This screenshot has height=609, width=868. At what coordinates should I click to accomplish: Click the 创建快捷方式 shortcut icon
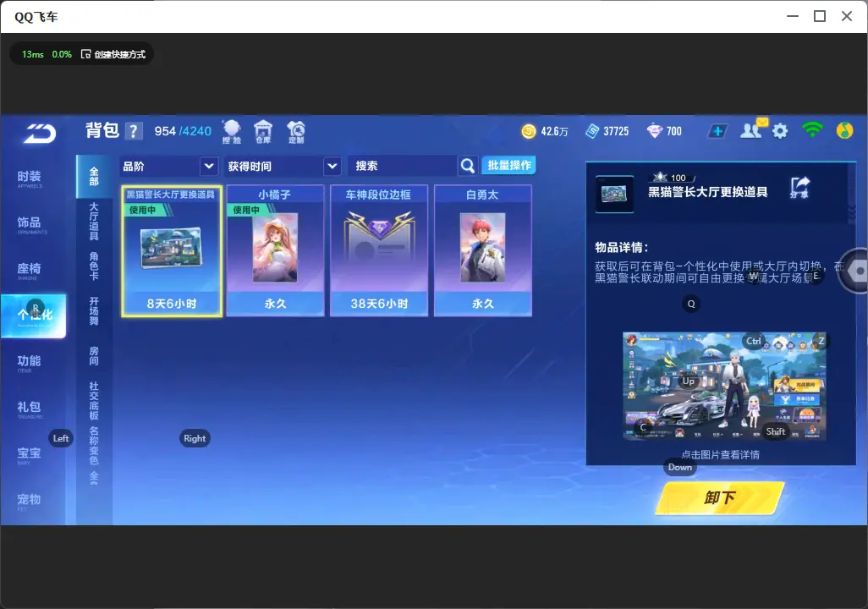(85, 54)
